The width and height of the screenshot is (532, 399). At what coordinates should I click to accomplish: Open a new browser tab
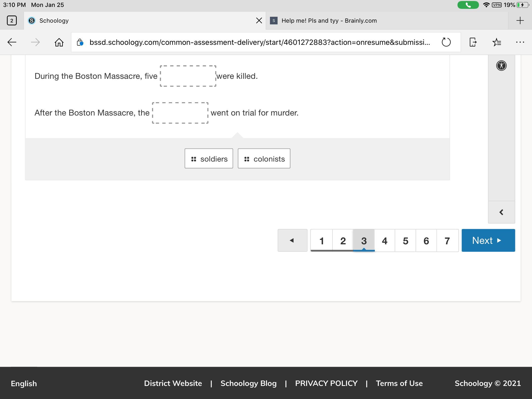pyautogui.click(x=520, y=20)
